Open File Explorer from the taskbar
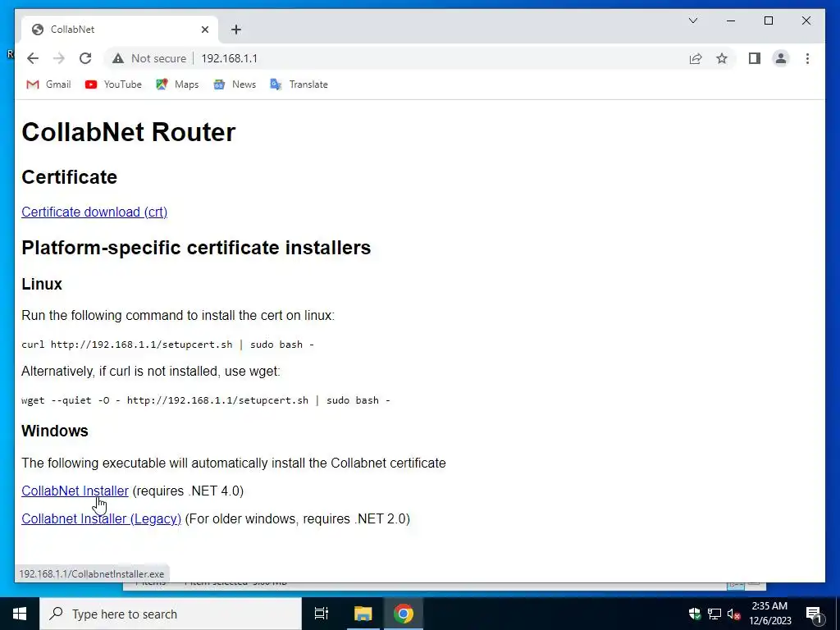 [x=363, y=614]
